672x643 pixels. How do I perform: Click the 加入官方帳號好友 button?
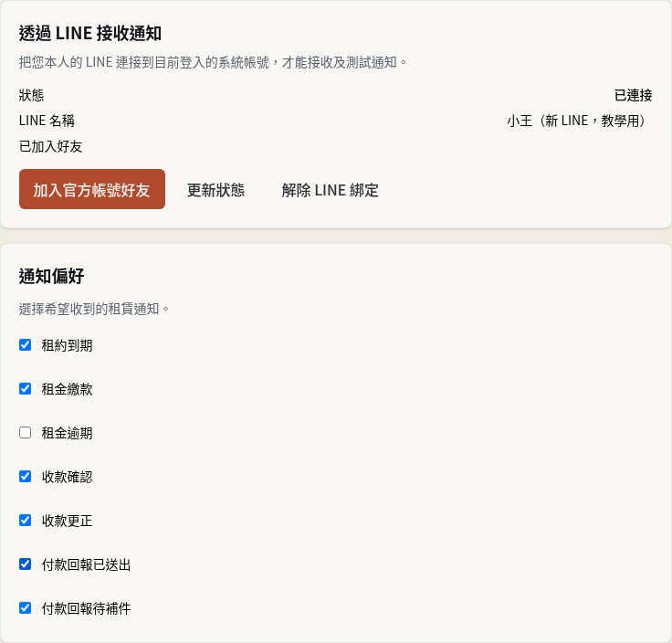pyautogui.click(x=91, y=189)
